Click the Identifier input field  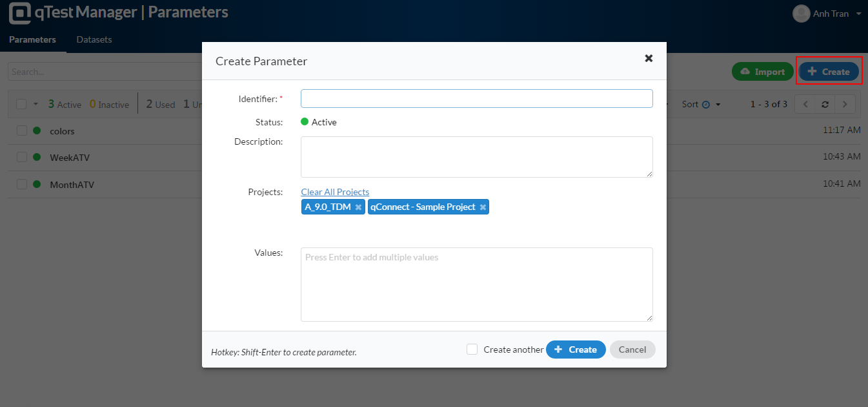477,98
